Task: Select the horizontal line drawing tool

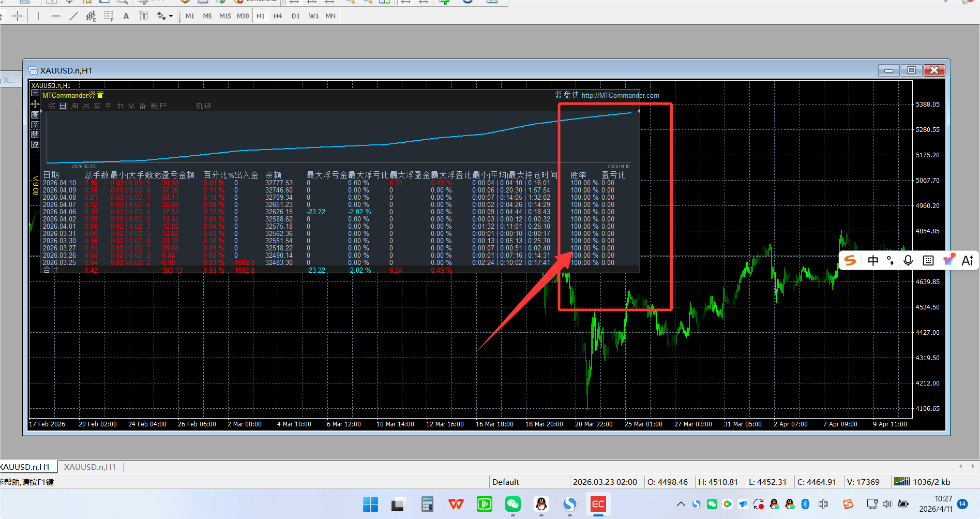Action: click(56, 16)
